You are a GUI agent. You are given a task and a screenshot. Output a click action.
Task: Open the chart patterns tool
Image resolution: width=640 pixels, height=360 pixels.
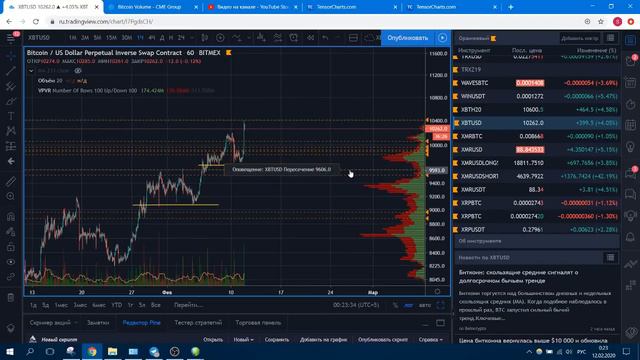pyautogui.click(x=11, y=131)
